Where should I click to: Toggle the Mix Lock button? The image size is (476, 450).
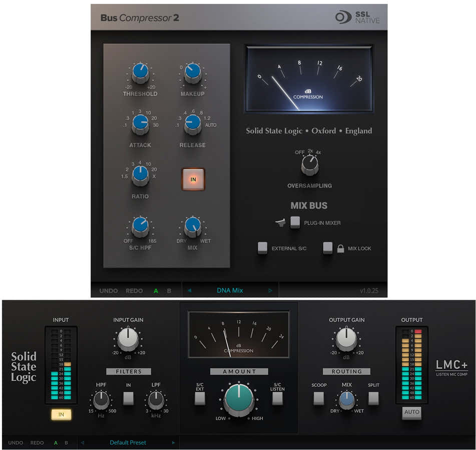pos(328,247)
